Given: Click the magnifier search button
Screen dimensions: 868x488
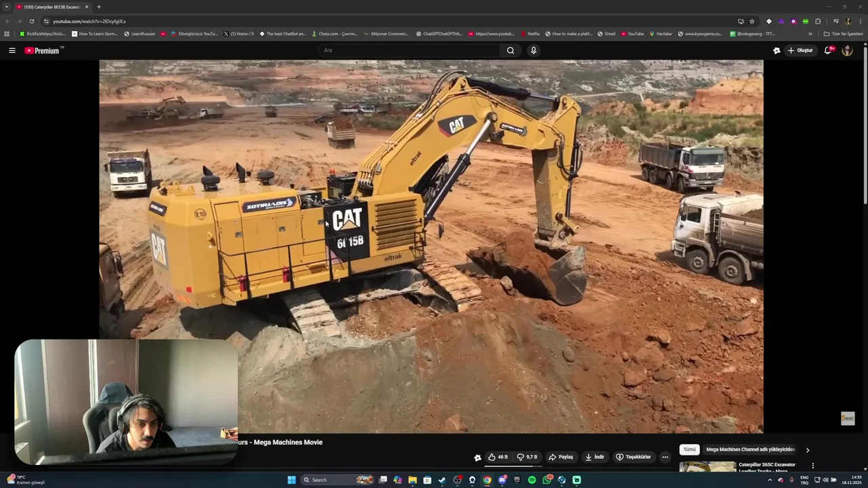Looking at the screenshot, I should (x=511, y=50).
